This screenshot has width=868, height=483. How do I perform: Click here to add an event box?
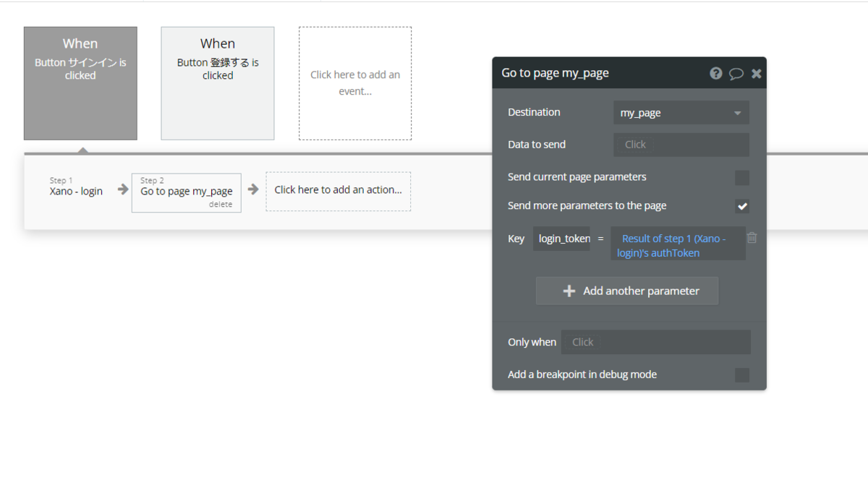[x=355, y=84]
